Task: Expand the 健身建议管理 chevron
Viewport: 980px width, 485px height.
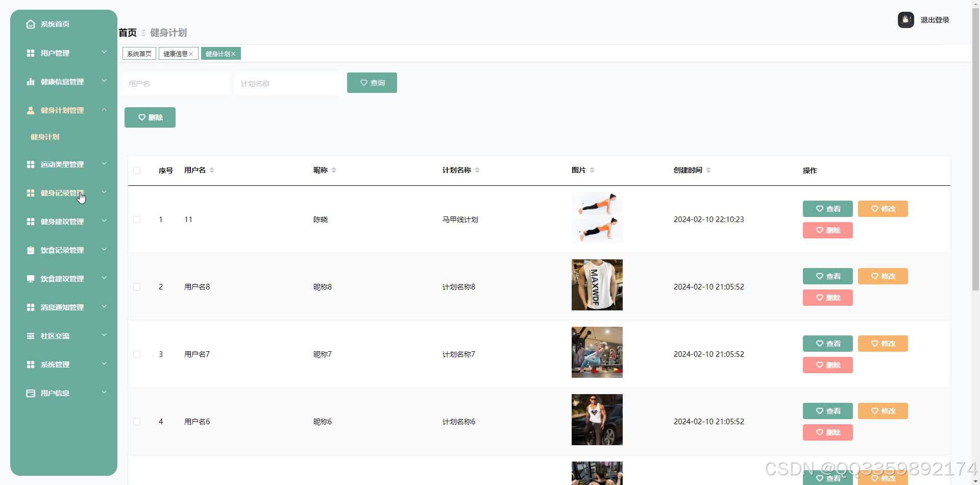Action: (x=104, y=221)
